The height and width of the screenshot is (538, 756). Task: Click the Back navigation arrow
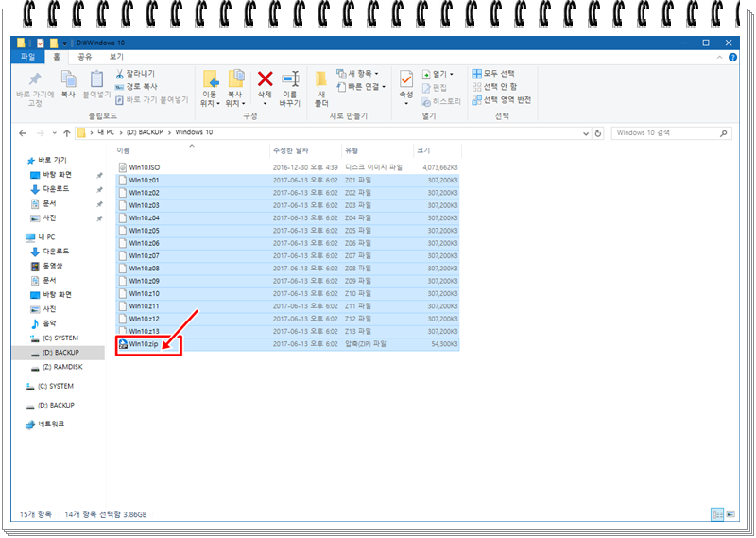(23, 133)
